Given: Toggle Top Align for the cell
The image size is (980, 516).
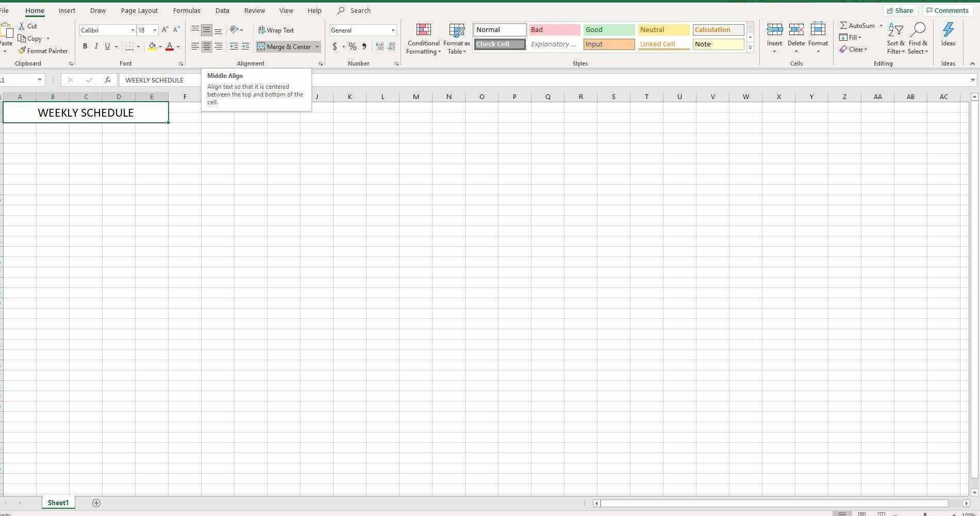Looking at the screenshot, I should click(195, 30).
